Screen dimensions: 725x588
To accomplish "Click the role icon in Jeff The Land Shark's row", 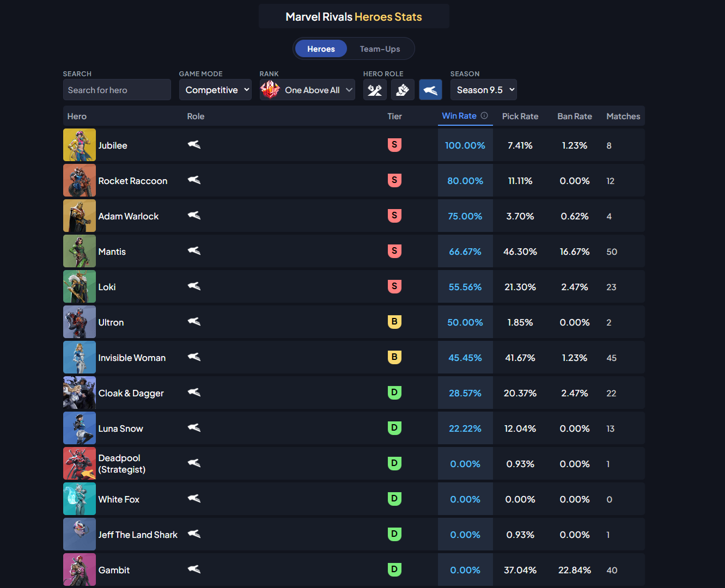I will (194, 534).
